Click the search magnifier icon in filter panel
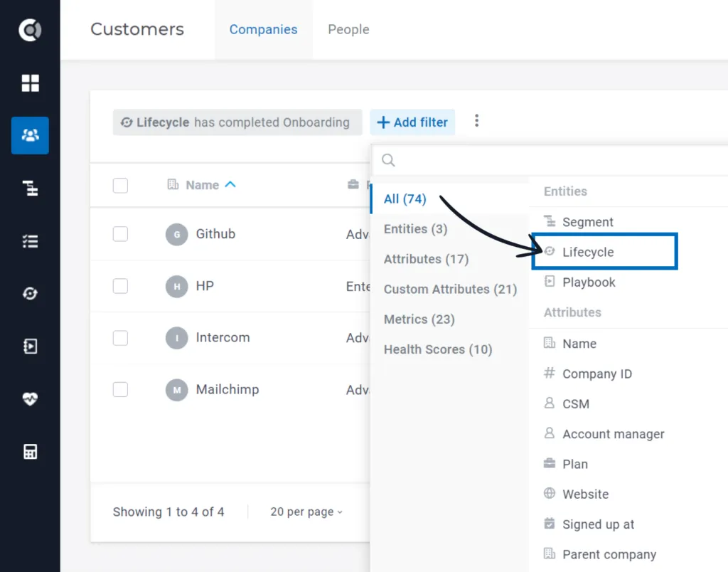 coord(388,160)
